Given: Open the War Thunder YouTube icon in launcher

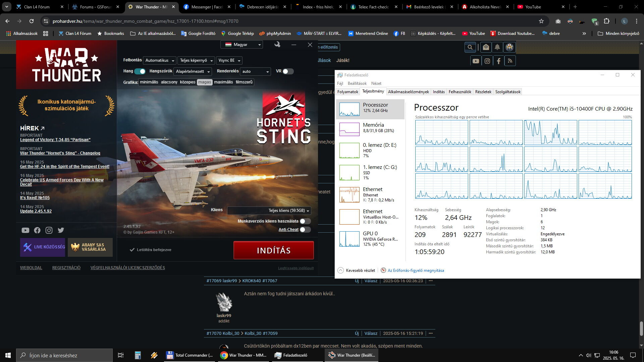Looking at the screenshot, I should [25, 230].
